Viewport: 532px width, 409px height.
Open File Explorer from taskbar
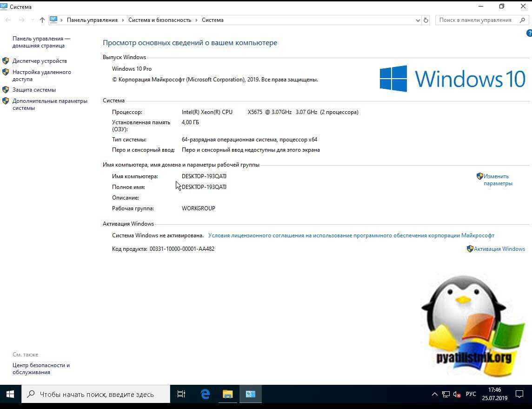pos(227,394)
